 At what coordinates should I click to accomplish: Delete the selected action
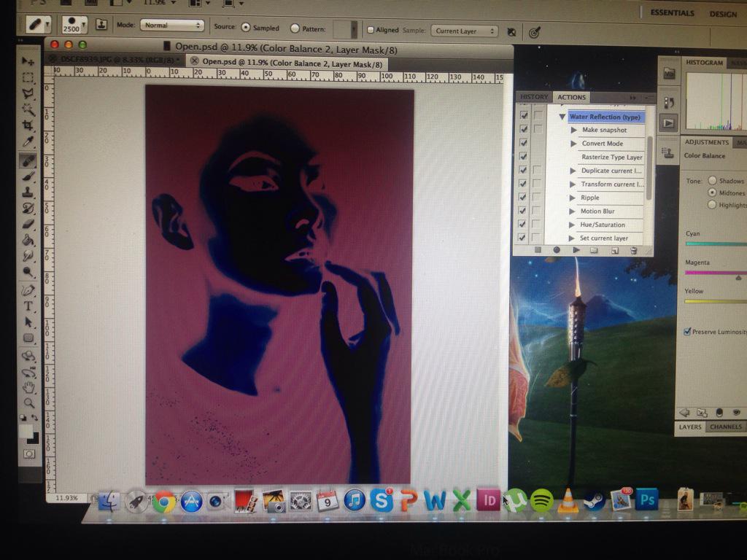tap(633, 251)
